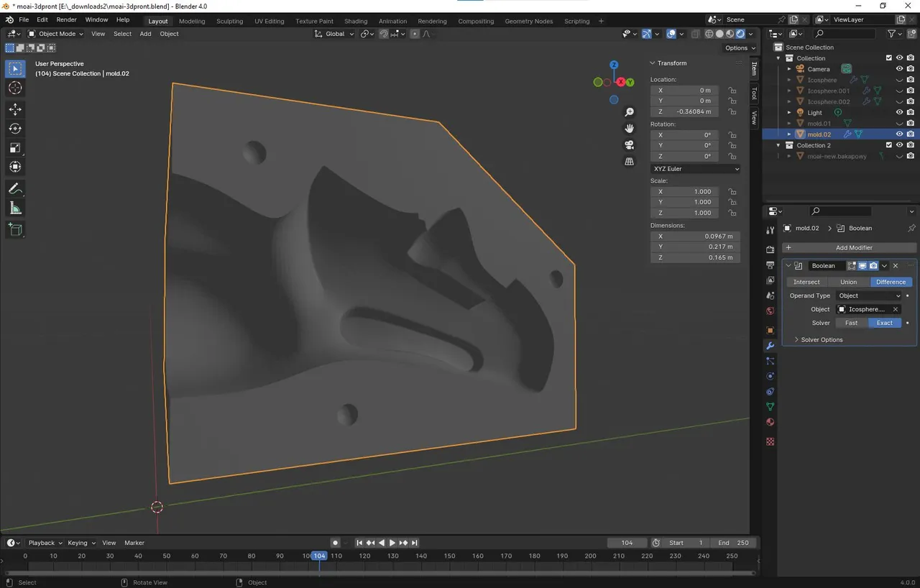Remove the Boolean modifier with X
This screenshot has width=920, height=588.
[x=896, y=265]
